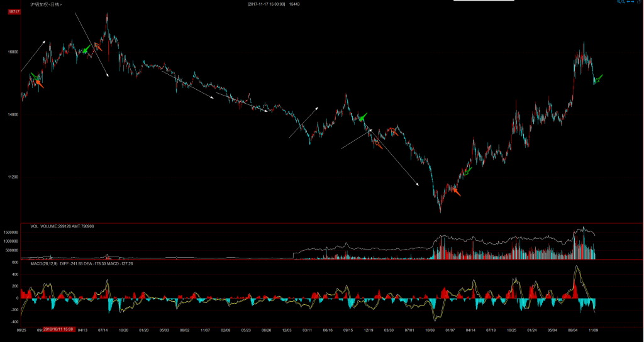Image resolution: width=644 pixels, height=342 pixels.
Task: Click the 1500000 volume axis label
Action: click(13, 232)
